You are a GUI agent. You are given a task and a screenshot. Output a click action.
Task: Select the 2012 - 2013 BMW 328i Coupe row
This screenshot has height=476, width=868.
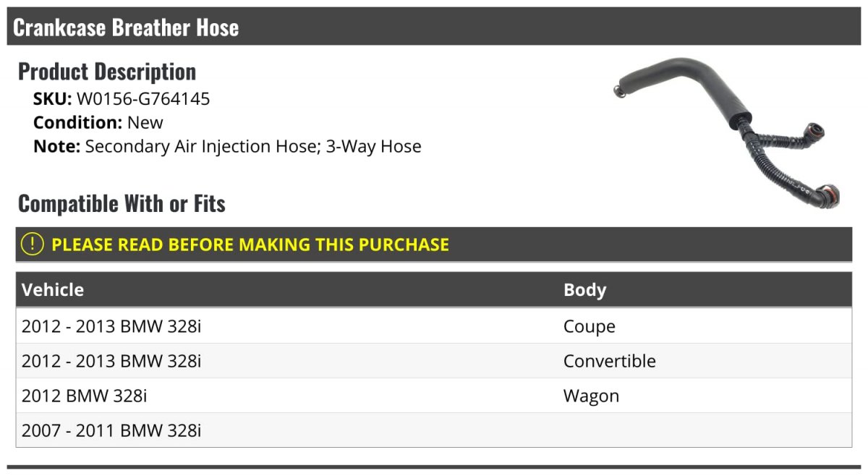[x=434, y=326]
